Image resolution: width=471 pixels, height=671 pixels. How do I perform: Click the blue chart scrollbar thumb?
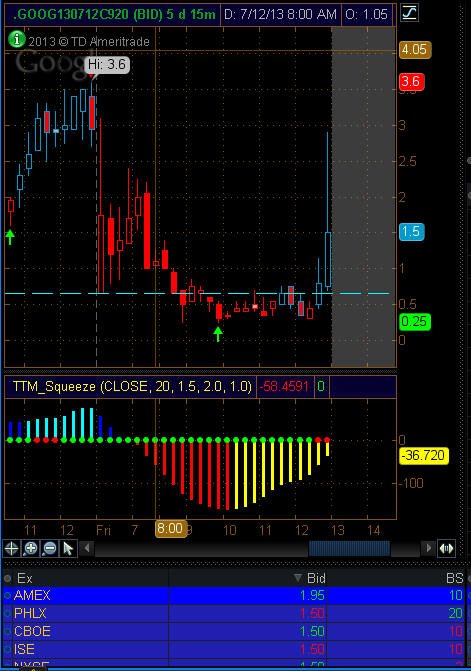coord(349,548)
